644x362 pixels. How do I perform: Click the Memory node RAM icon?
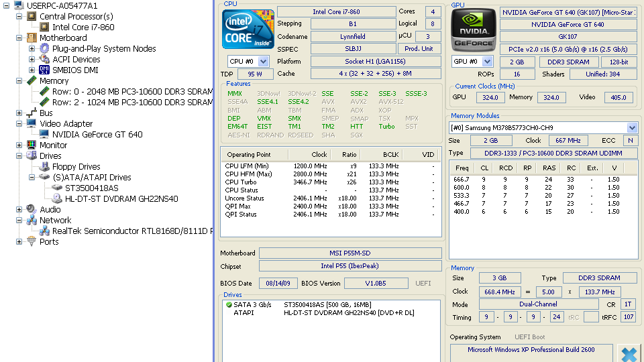(x=32, y=81)
